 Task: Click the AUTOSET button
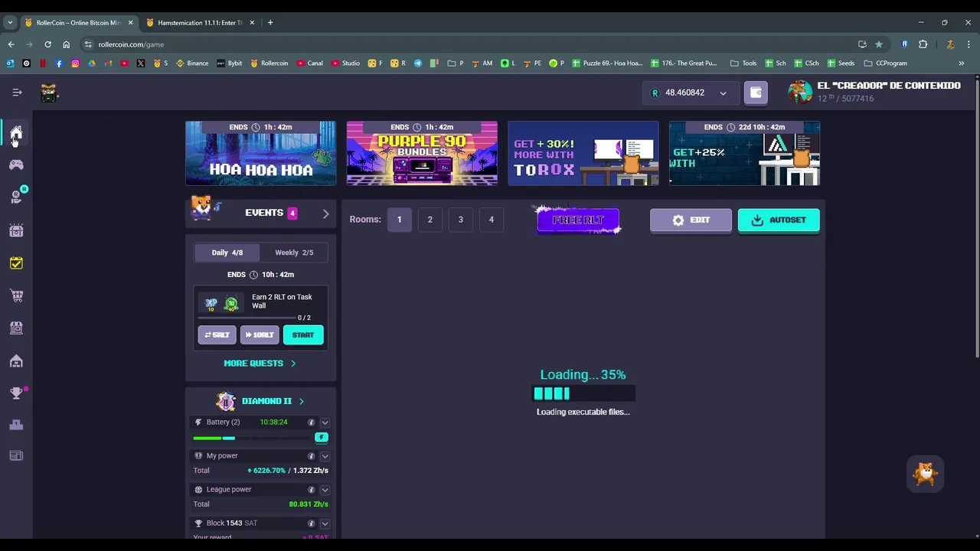point(779,220)
